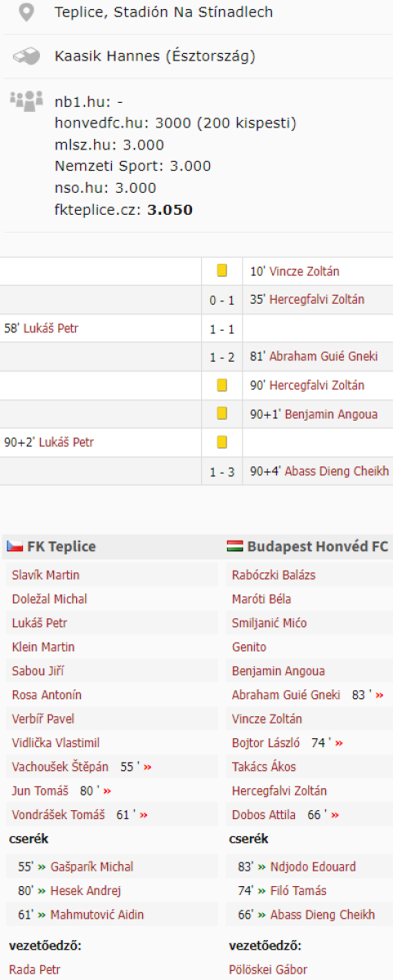Click the attendance crowd icon
Screen dimensions: 393x980
coord(26,101)
